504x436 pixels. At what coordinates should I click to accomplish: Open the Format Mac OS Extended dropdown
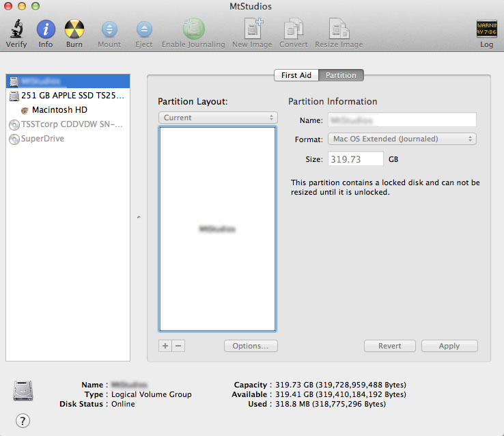click(x=402, y=139)
